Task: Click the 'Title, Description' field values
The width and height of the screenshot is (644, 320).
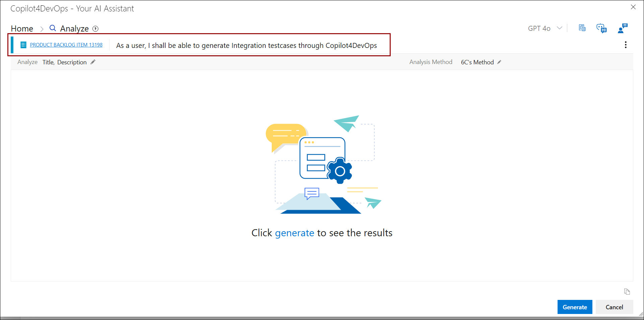Action: (65, 62)
